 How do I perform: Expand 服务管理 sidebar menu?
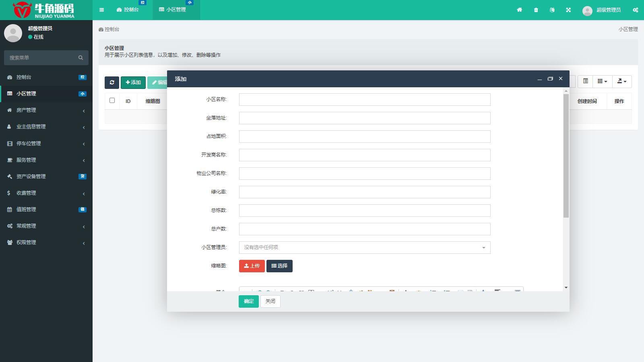tap(46, 160)
